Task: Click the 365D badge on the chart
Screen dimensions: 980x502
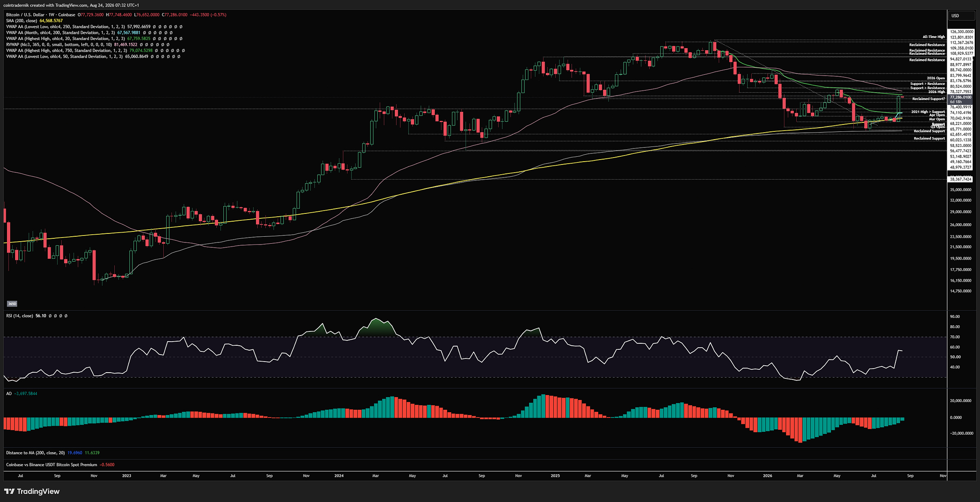Action: 12,304
